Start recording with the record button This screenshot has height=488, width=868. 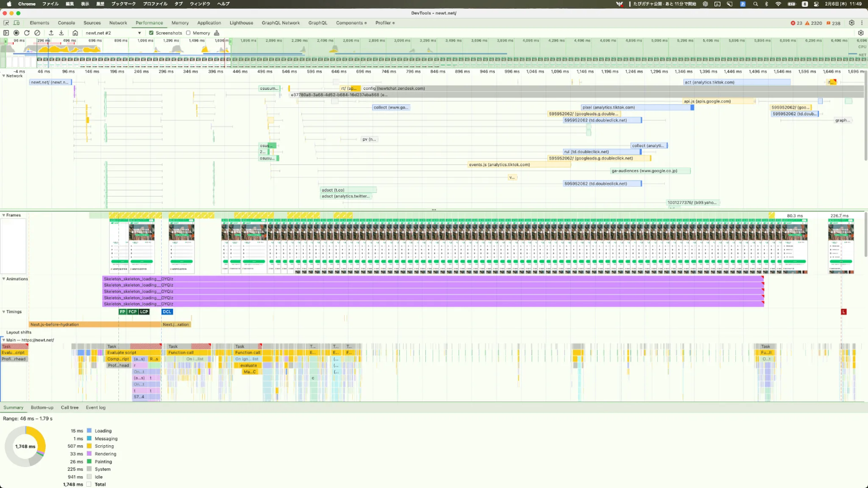click(16, 33)
